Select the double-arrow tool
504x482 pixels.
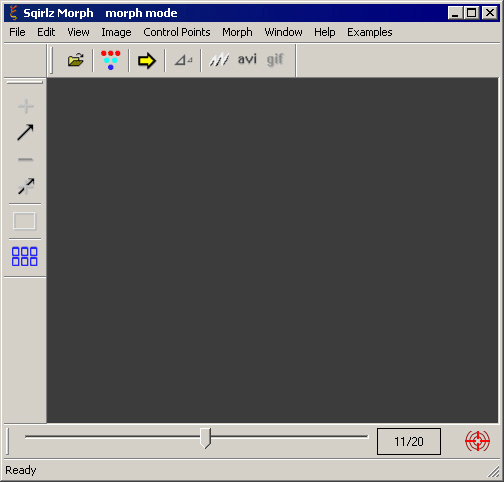[x=26, y=186]
